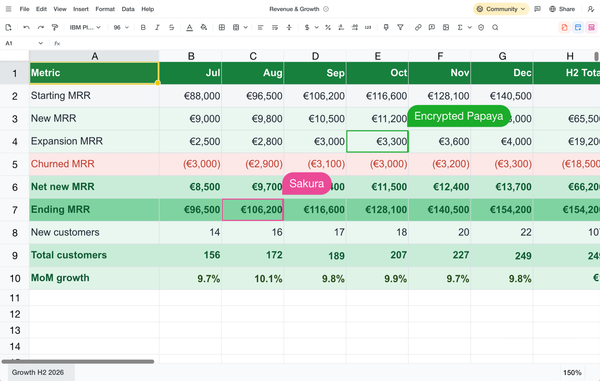Screen dimensions: 600x381
Task: Open the 123 number format icon
Action: pos(368,27)
